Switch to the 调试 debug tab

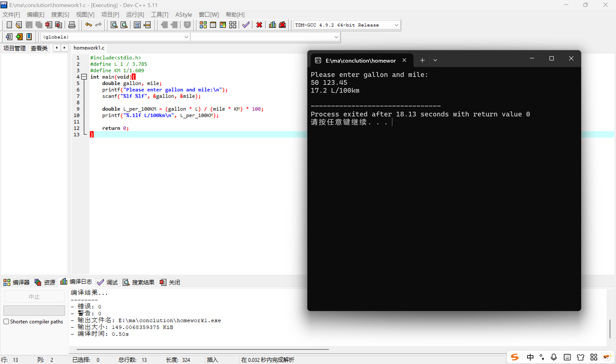pos(108,282)
